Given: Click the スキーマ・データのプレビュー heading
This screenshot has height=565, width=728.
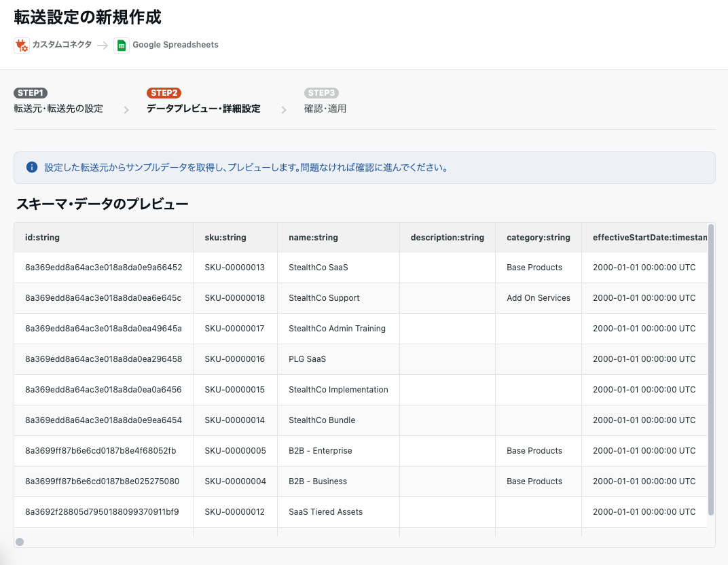Looking at the screenshot, I should pyautogui.click(x=102, y=204).
